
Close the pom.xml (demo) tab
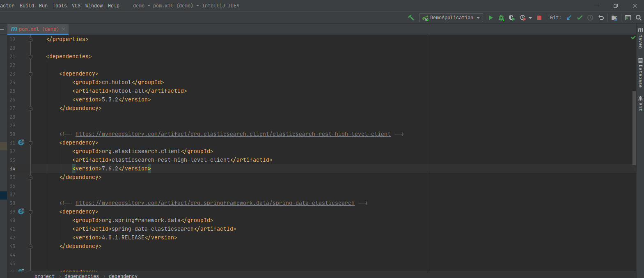point(64,29)
